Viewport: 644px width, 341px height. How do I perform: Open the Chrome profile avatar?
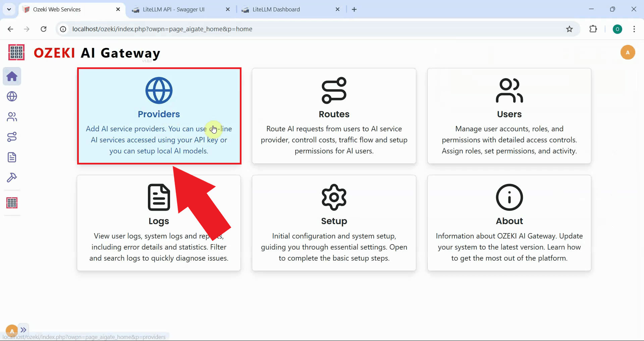pos(618,29)
